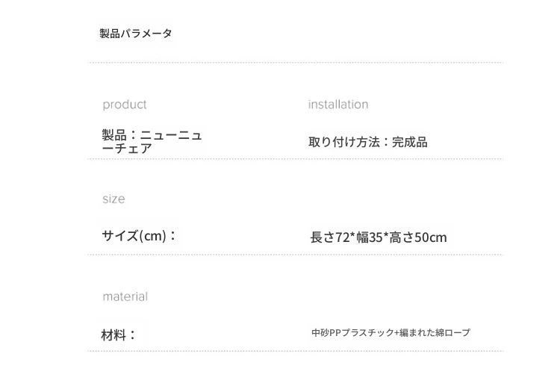Image resolution: width=560 pixels, height=392 pixels.
Task: Select the product label text
Action: pos(124,105)
